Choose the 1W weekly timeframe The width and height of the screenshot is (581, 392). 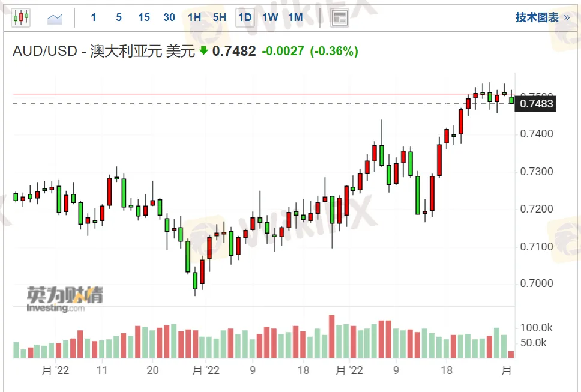click(x=270, y=17)
